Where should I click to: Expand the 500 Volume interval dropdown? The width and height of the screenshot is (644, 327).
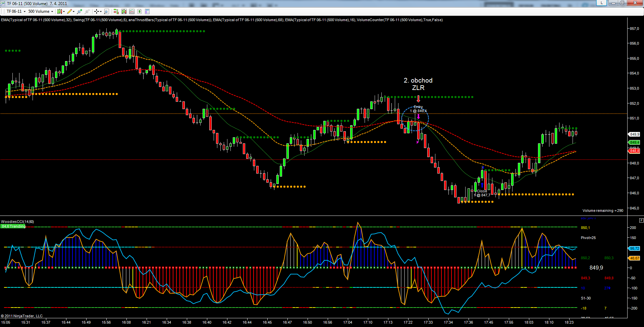pyautogui.click(x=52, y=11)
